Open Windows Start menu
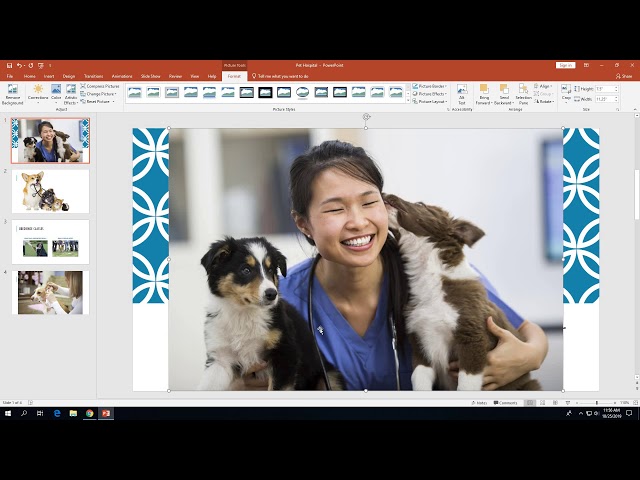 click(7, 413)
